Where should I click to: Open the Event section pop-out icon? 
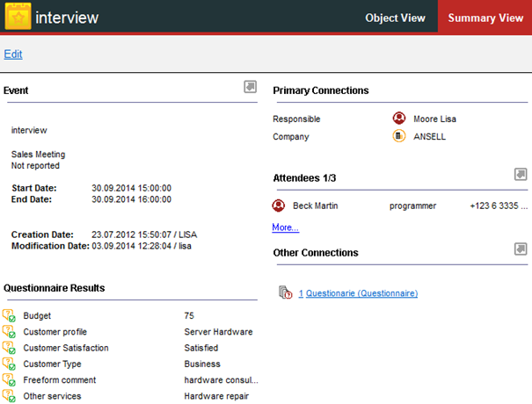click(250, 87)
